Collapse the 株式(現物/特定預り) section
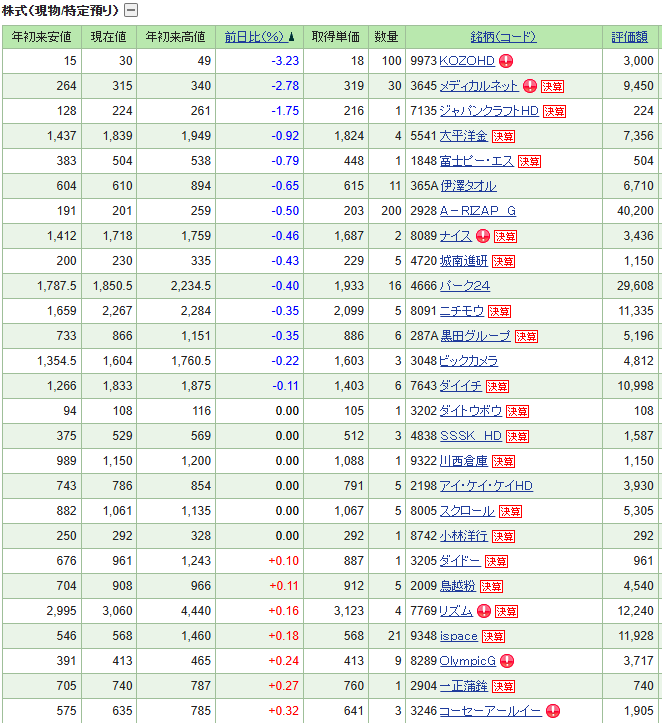 (131, 10)
